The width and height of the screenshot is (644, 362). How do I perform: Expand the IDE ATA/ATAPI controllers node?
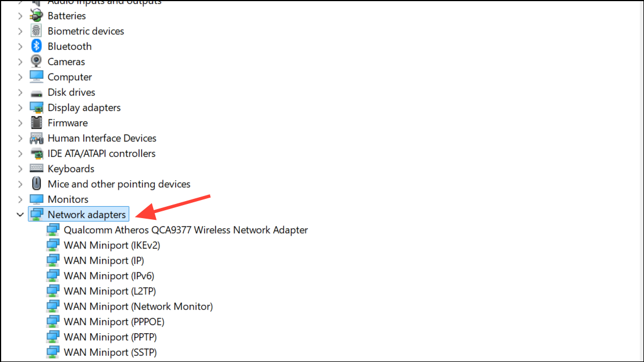pos(20,154)
